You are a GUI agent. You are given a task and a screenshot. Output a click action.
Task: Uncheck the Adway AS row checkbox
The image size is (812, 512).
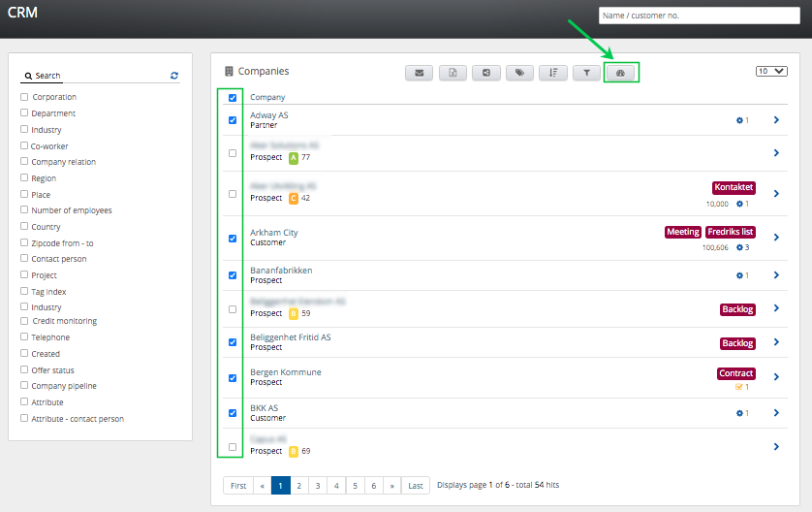tap(232, 120)
